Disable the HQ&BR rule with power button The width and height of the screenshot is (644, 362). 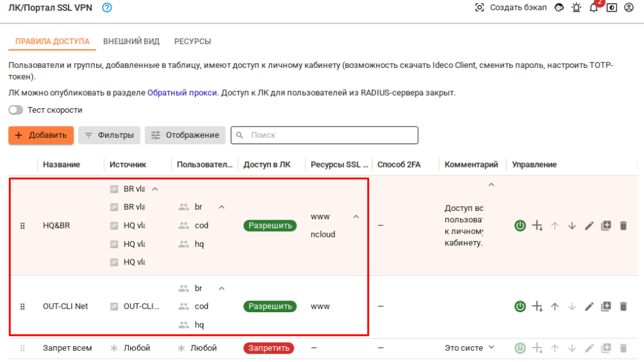point(520,225)
